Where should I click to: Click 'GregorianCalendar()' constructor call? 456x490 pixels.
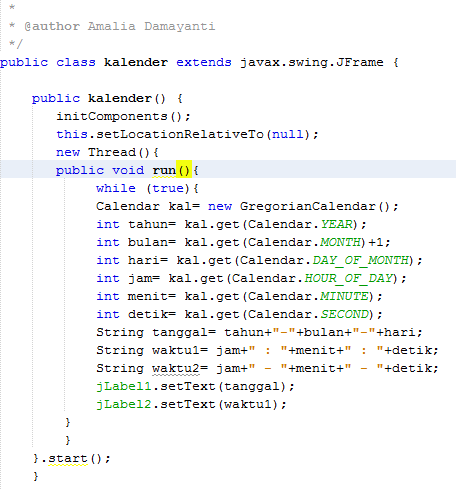coord(315,206)
